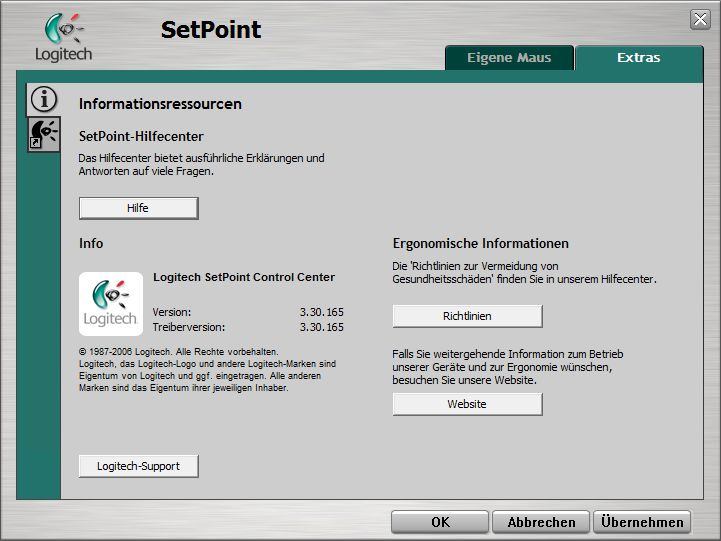Confirm with the OK button
This screenshot has height=541, width=721.
(x=440, y=522)
